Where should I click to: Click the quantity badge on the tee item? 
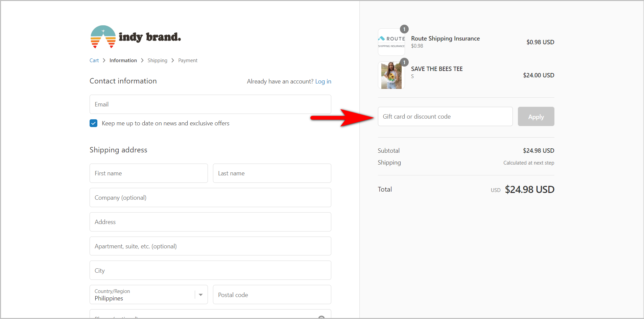pyautogui.click(x=404, y=62)
